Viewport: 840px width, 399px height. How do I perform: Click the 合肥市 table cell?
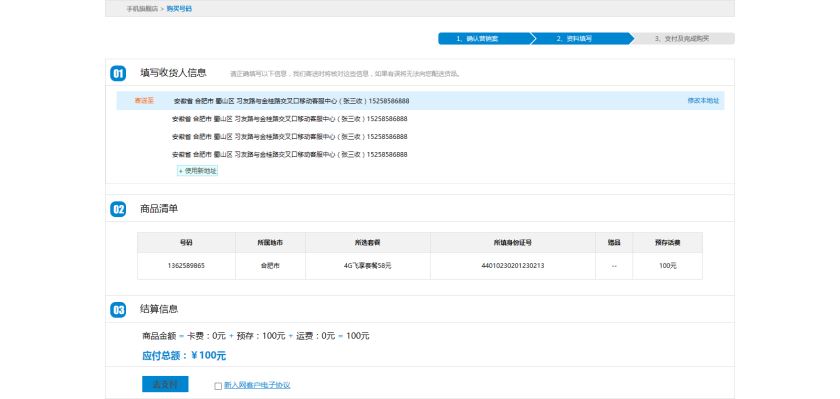click(x=270, y=266)
